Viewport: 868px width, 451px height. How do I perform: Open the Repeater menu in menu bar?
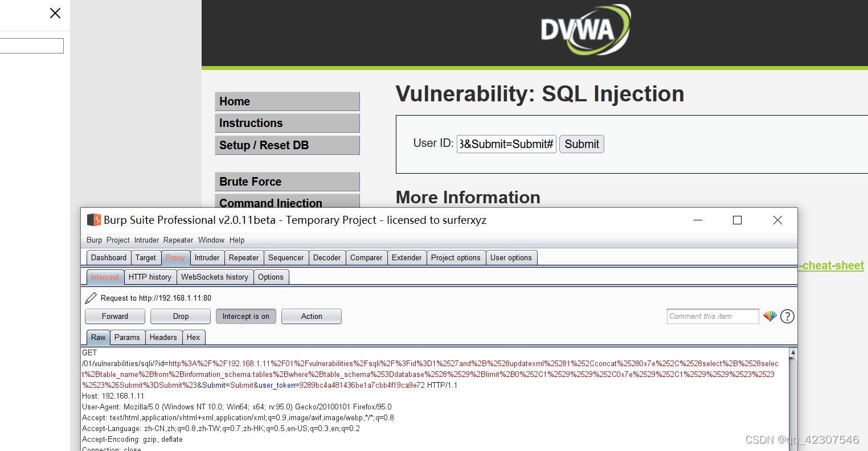(178, 240)
